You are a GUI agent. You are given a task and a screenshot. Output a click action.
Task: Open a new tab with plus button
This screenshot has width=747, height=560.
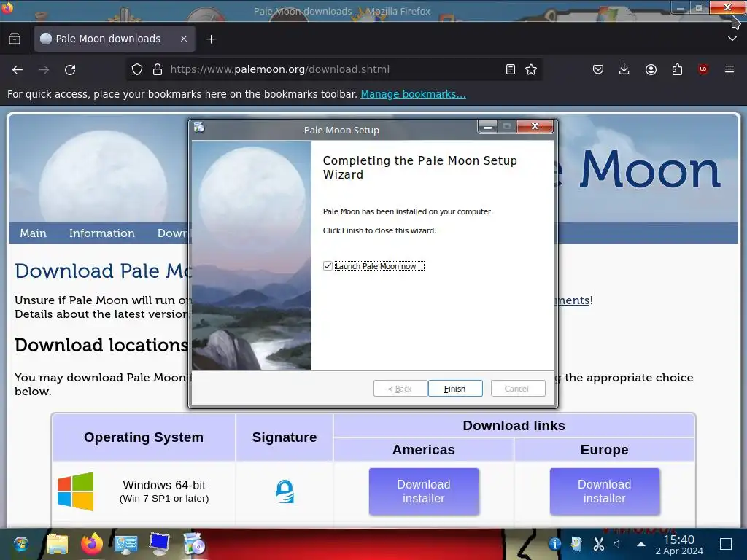click(211, 39)
